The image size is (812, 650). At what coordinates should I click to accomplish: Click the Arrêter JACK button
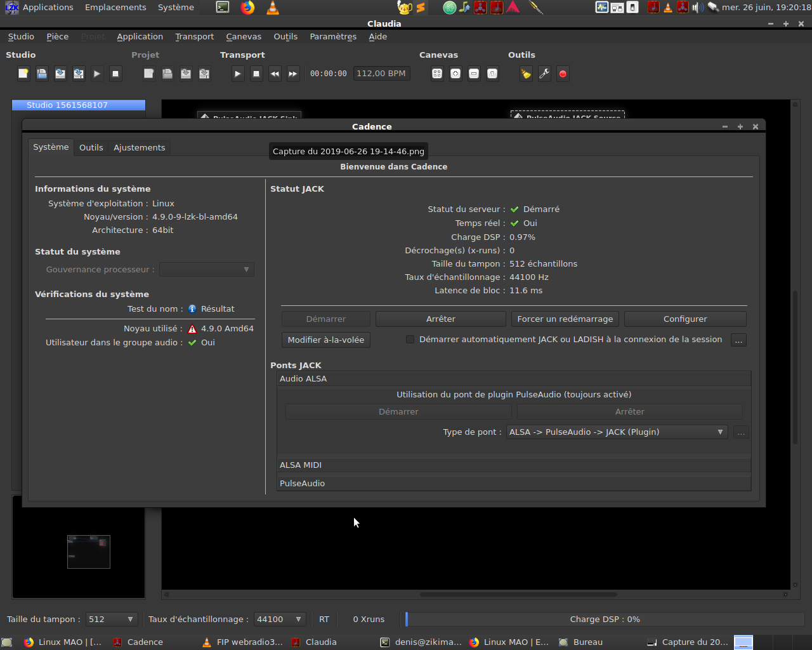point(440,319)
